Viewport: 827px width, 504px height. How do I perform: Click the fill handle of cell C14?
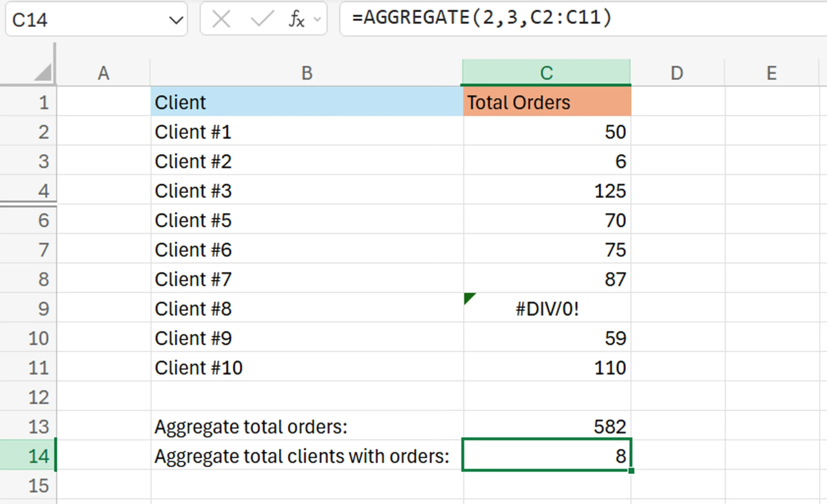631,471
